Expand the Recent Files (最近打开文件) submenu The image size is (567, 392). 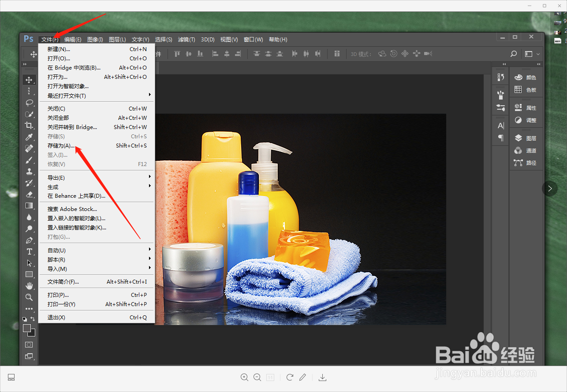click(x=97, y=96)
